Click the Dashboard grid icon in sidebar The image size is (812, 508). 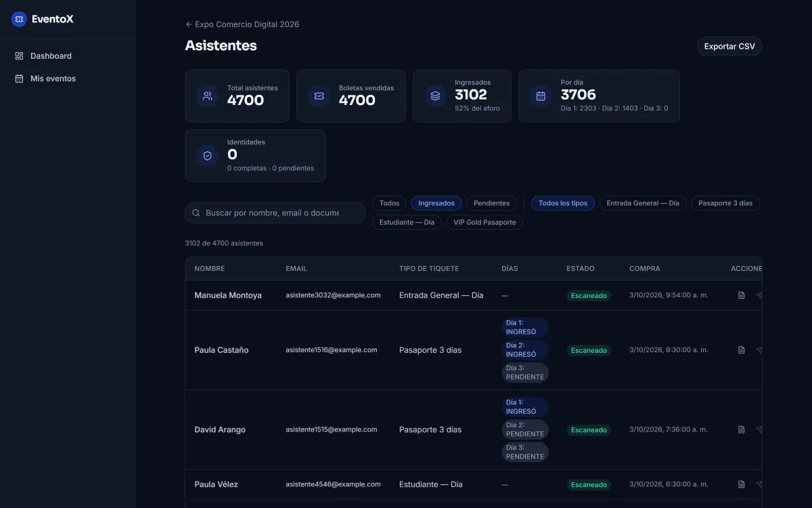(x=19, y=56)
